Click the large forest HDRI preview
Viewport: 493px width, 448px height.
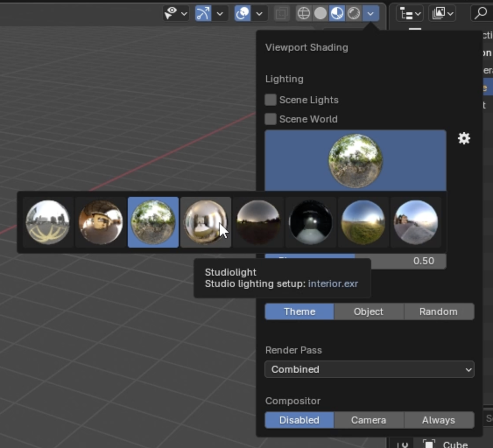point(355,161)
